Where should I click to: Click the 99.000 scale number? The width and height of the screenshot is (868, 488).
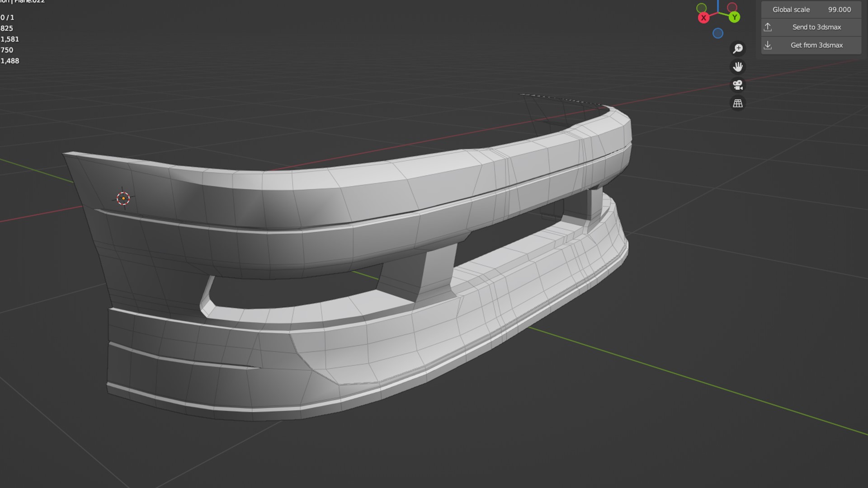[839, 9]
